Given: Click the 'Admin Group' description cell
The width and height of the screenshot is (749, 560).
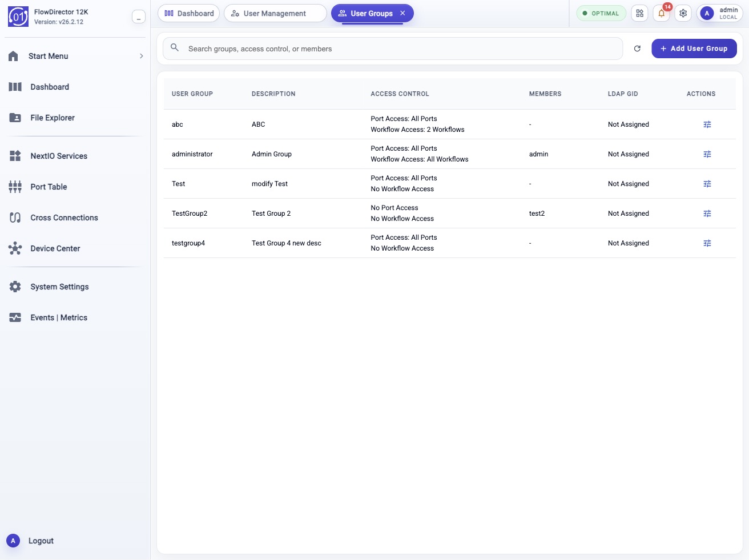Looking at the screenshot, I should (272, 154).
